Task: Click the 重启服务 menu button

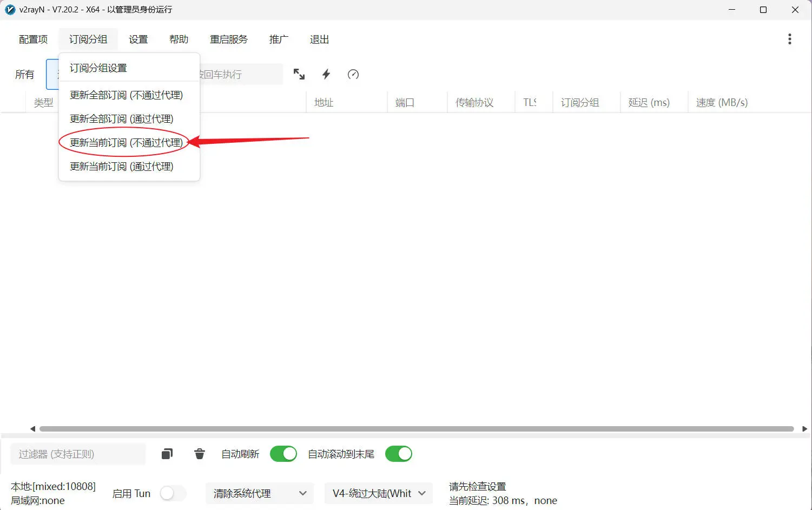Action: click(x=229, y=39)
